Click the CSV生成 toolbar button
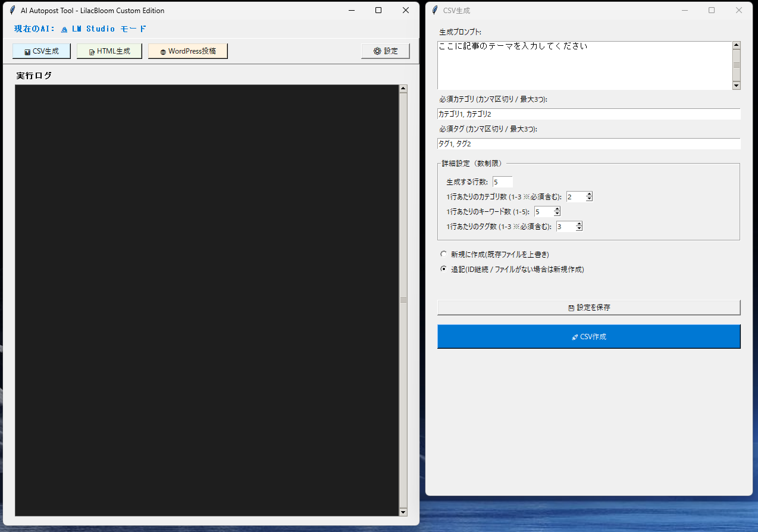Viewport: 758px width, 532px height. point(42,51)
